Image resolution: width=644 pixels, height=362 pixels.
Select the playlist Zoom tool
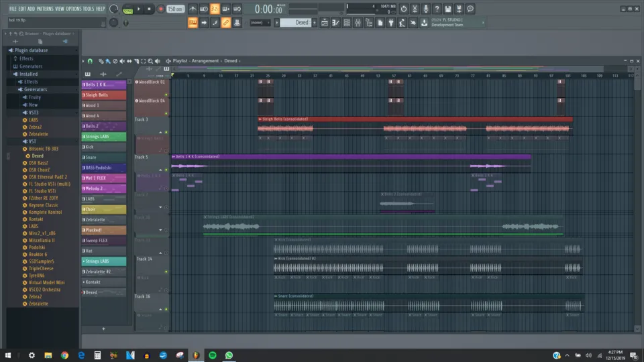149,61
